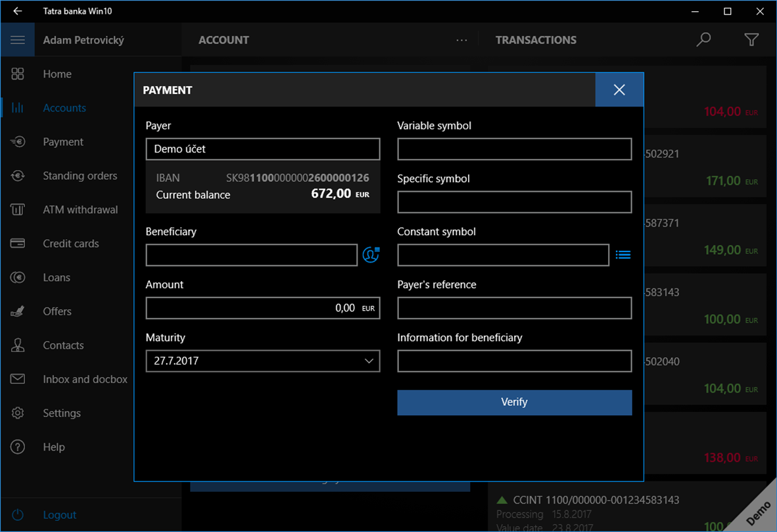Click the Credit cards icon
This screenshot has width=777, height=532.
(x=17, y=244)
